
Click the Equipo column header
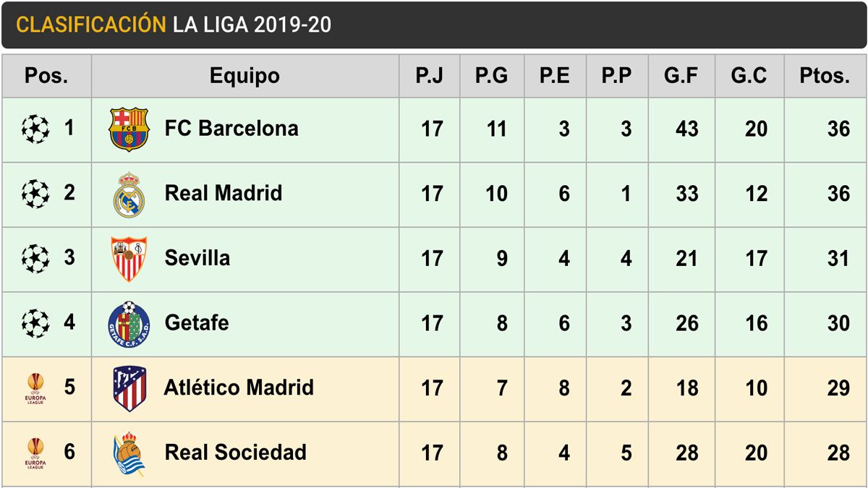click(x=244, y=76)
